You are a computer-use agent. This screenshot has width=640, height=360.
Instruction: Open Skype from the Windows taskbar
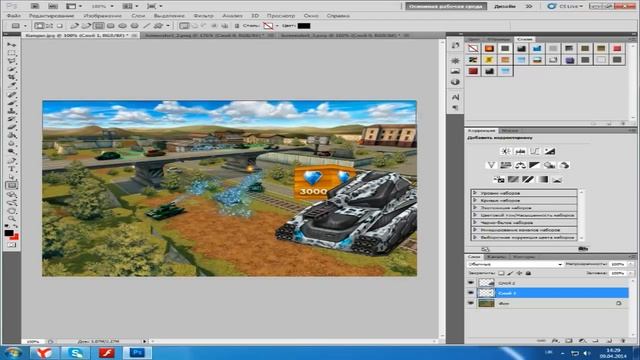coord(75,352)
